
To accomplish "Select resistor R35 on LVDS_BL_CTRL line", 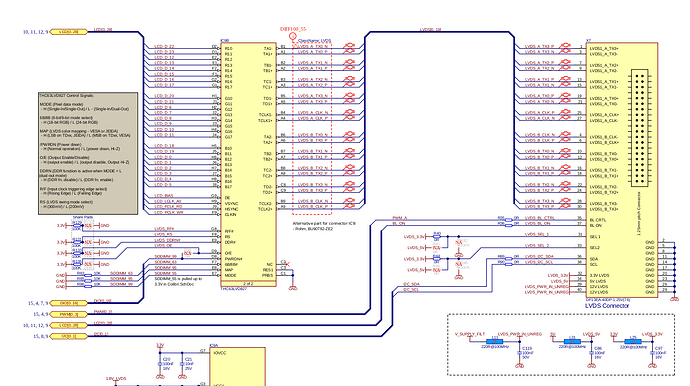I will point(508,220).
